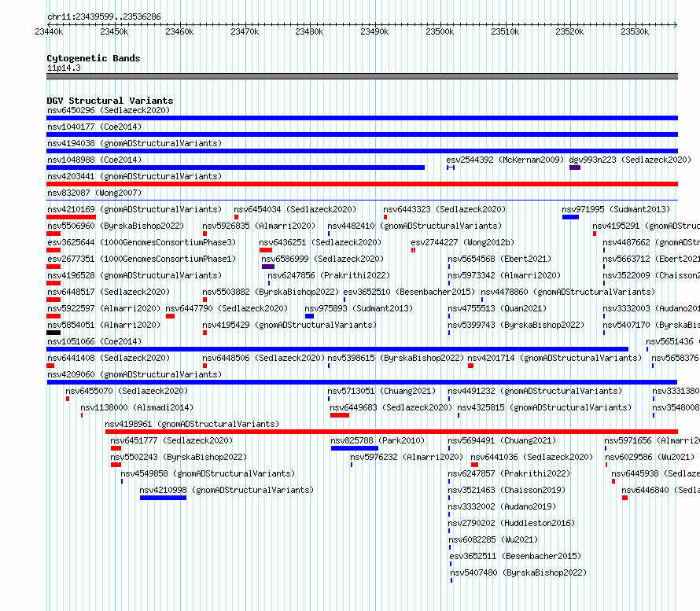Click nsv4491232 (gnomADStructuralVariants) label
Screen dimensions: 700x611
click(535, 391)
